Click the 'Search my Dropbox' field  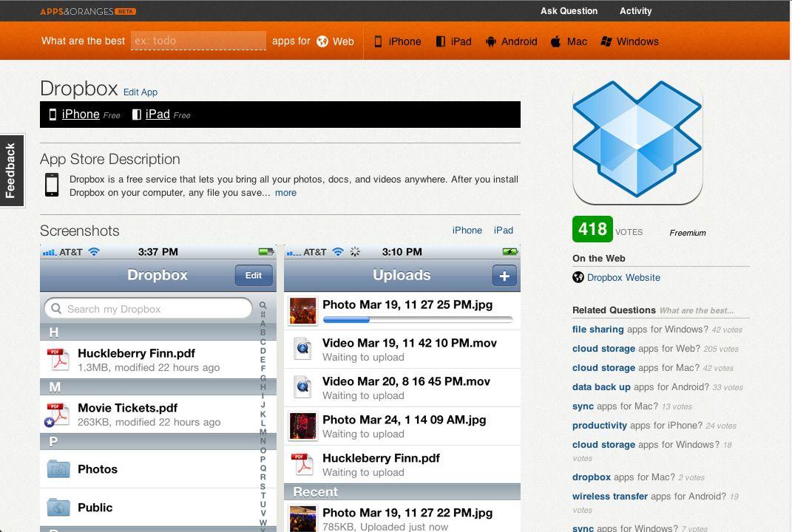click(x=148, y=308)
